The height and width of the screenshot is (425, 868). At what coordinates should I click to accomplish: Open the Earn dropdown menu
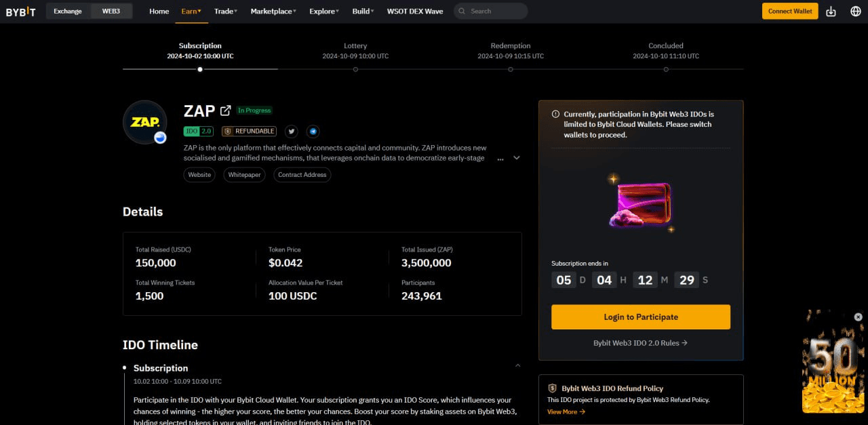pyautogui.click(x=191, y=12)
